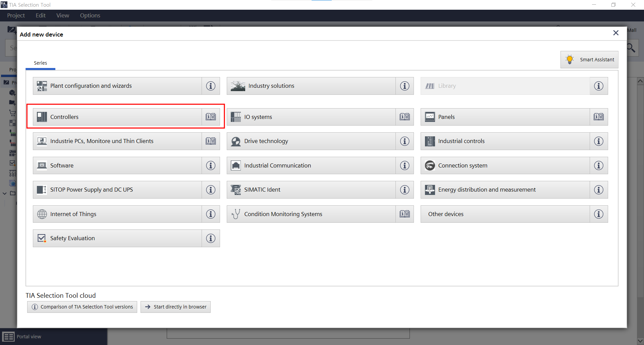Select Plant configuration and wizards
Screen dimensions: 644x345
pos(117,86)
